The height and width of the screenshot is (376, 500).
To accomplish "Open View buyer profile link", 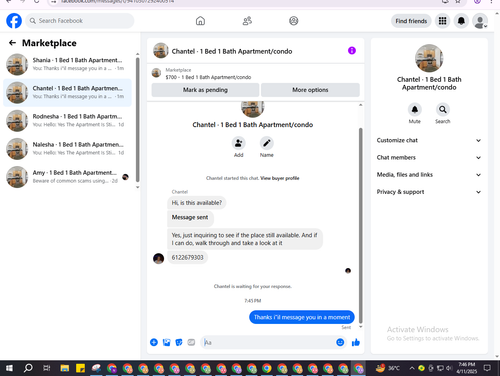I will 280,178.
